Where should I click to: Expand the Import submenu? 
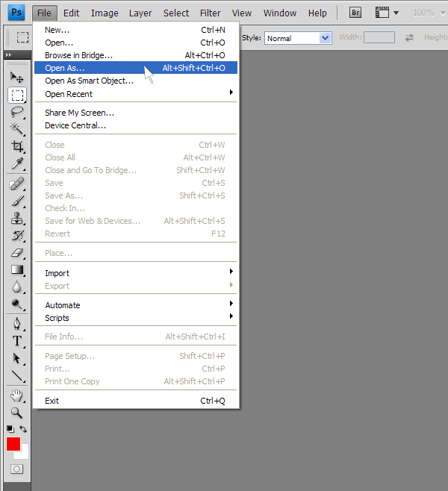coord(136,273)
